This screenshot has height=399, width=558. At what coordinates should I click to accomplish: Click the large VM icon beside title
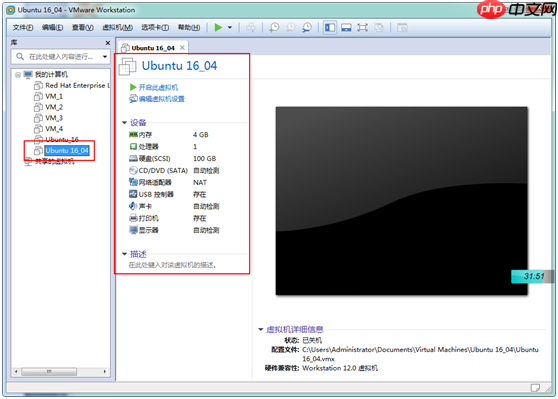point(127,67)
